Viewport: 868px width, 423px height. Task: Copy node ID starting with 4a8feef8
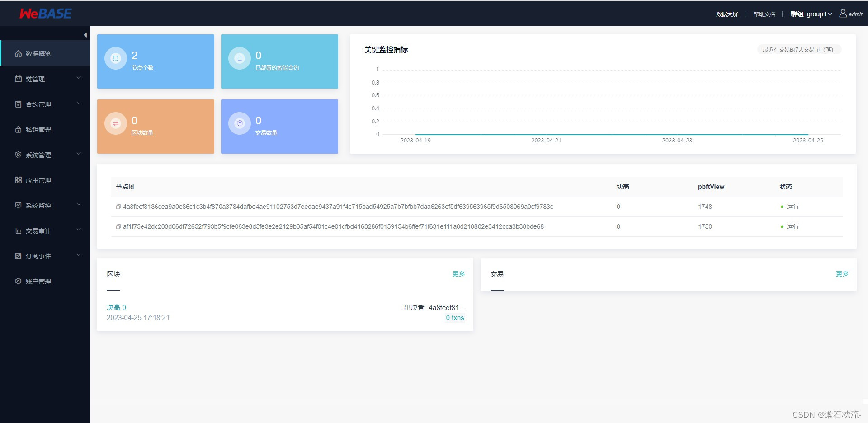pos(118,207)
